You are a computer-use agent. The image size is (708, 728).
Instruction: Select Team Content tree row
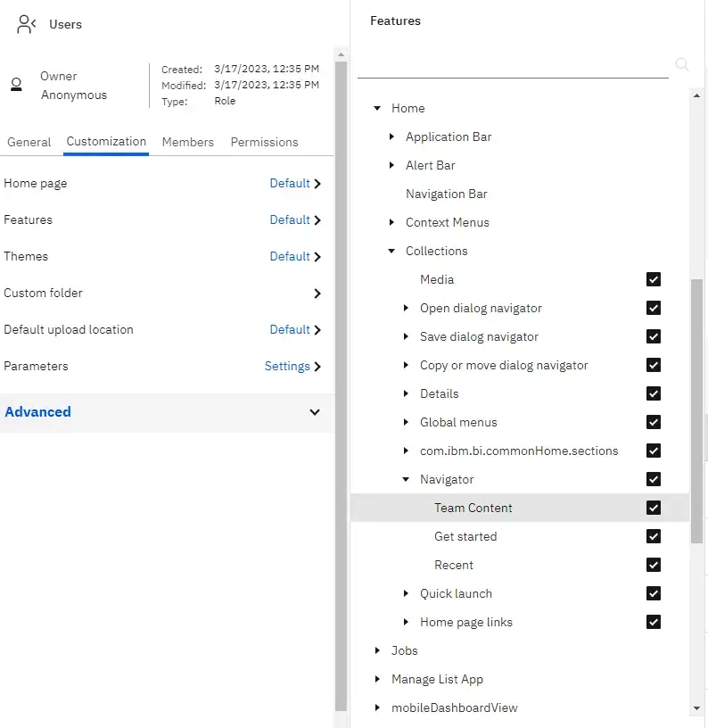(520, 508)
